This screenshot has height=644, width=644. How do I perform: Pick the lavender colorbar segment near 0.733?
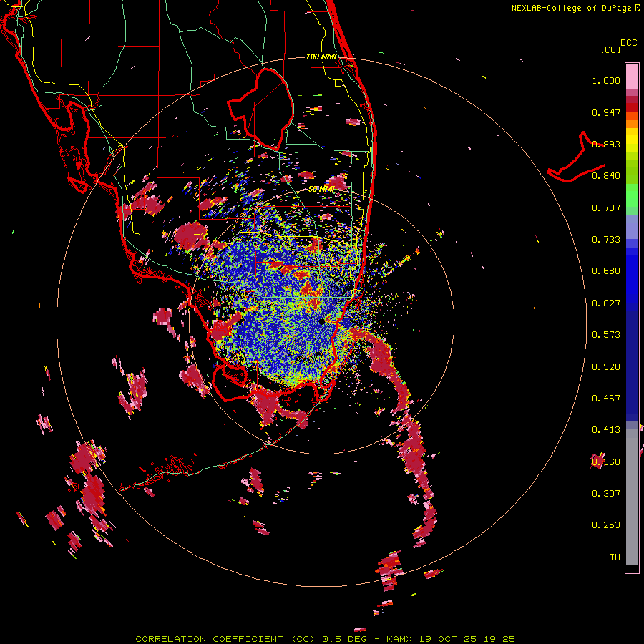[632, 227]
